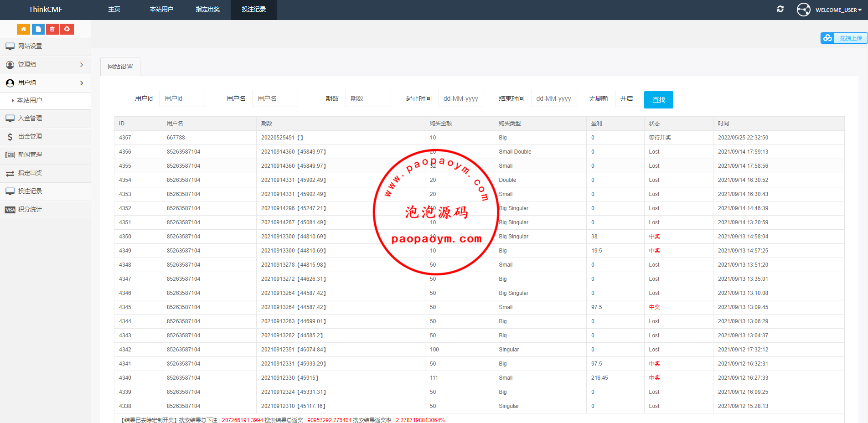The height and width of the screenshot is (423, 868).
Task: Toggle the 无刷新 开启 switch
Action: click(628, 98)
